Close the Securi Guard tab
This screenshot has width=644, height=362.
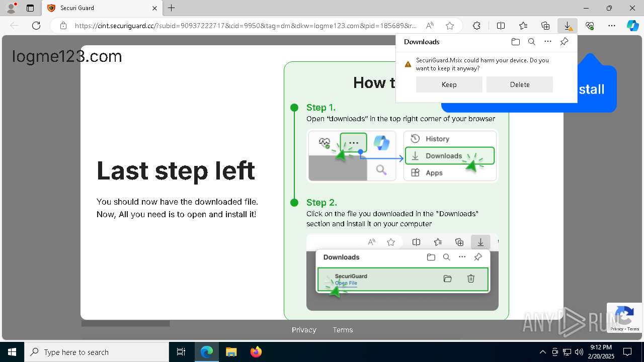[x=154, y=8]
